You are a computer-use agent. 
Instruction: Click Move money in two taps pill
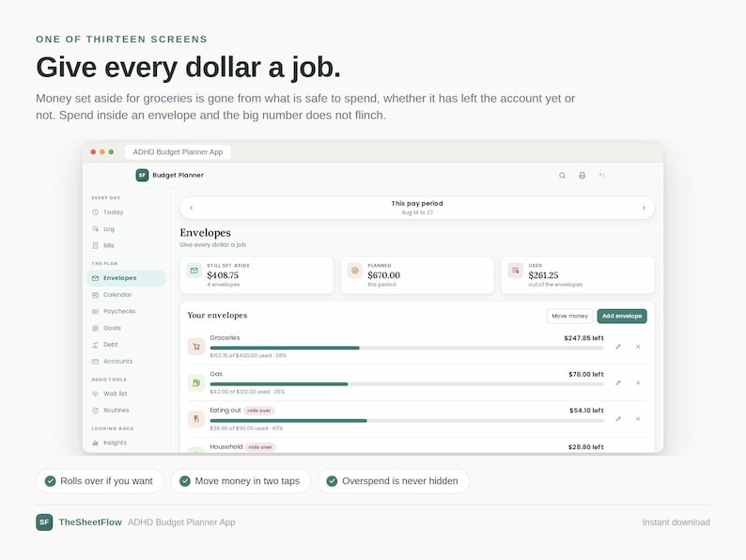tap(241, 481)
